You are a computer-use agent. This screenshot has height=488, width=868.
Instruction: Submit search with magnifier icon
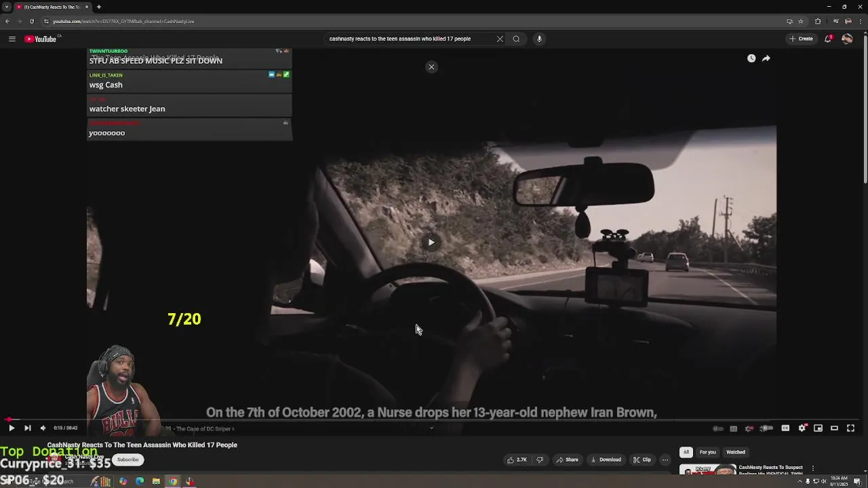click(516, 39)
